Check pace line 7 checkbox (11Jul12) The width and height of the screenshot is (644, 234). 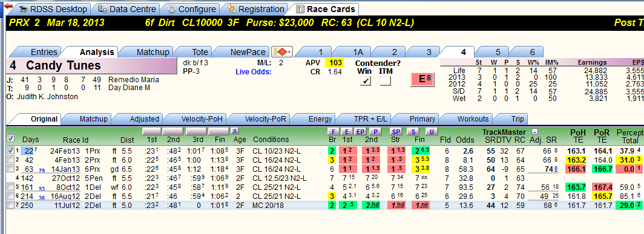click(x=11, y=204)
